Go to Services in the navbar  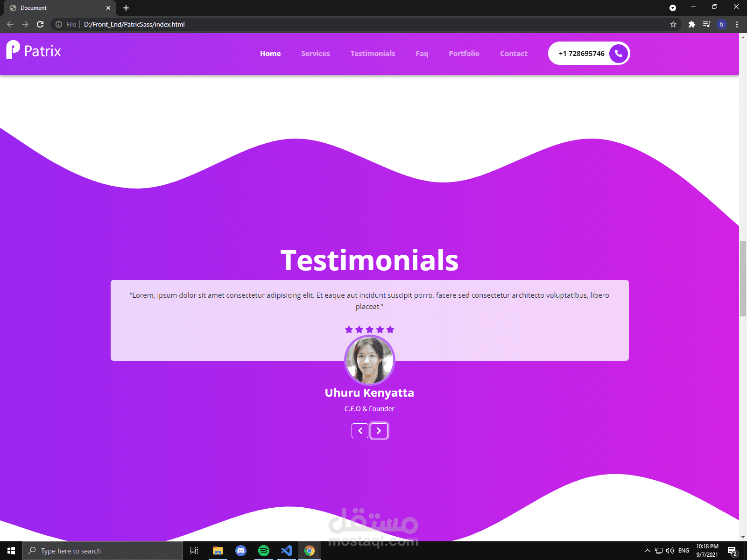[316, 54]
